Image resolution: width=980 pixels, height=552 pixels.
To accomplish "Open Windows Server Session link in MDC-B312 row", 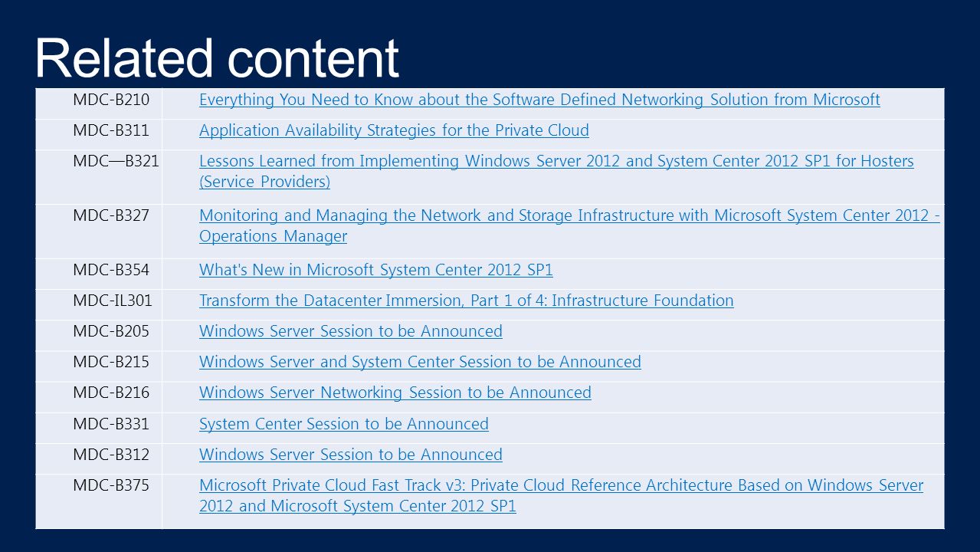I will click(351, 455).
